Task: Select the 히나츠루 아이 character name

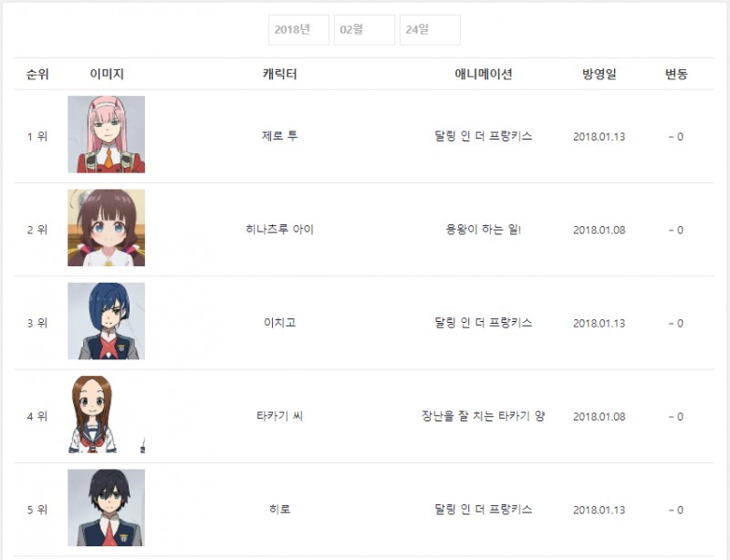Action: (279, 229)
